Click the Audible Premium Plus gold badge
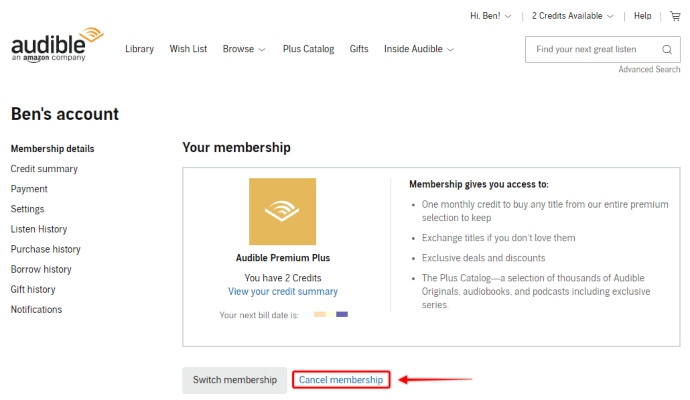 click(283, 211)
